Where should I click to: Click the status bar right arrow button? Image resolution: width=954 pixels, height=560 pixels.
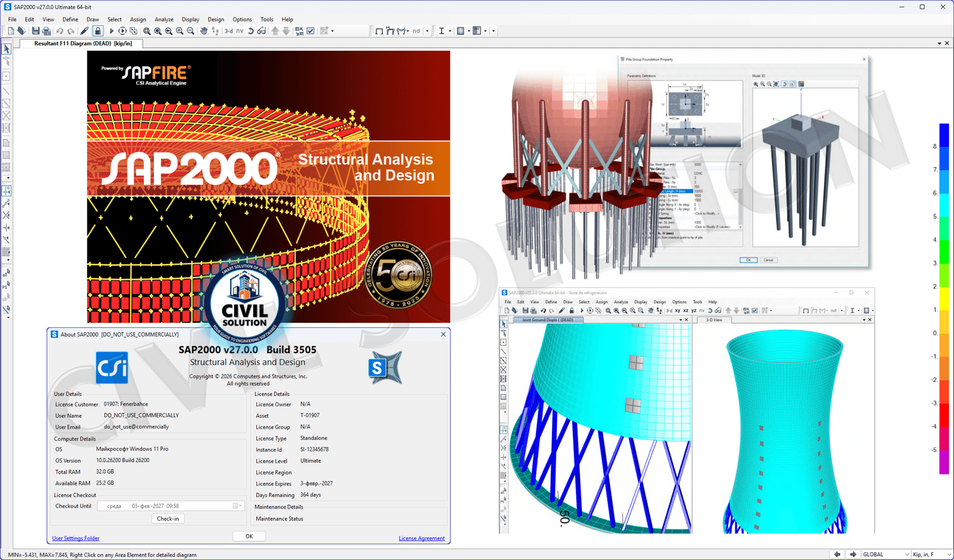pyautogui.click(x=854, y=555)
